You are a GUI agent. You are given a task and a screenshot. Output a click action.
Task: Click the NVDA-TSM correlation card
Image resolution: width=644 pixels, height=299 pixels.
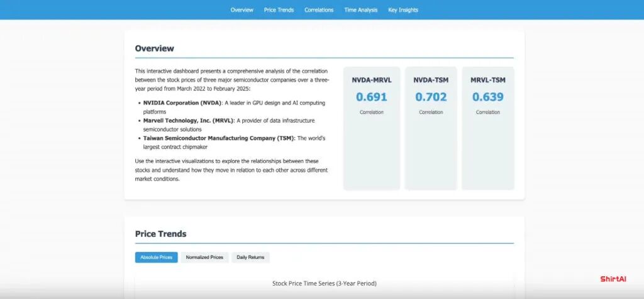pos(431,128)
